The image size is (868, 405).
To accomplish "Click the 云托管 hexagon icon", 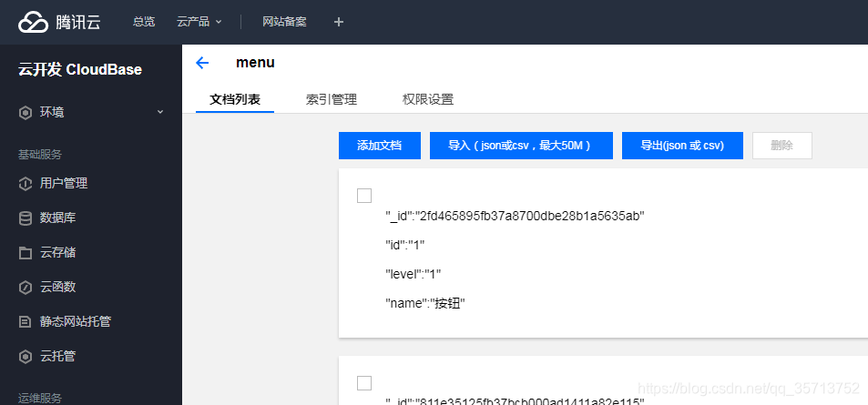I will 26,357.
